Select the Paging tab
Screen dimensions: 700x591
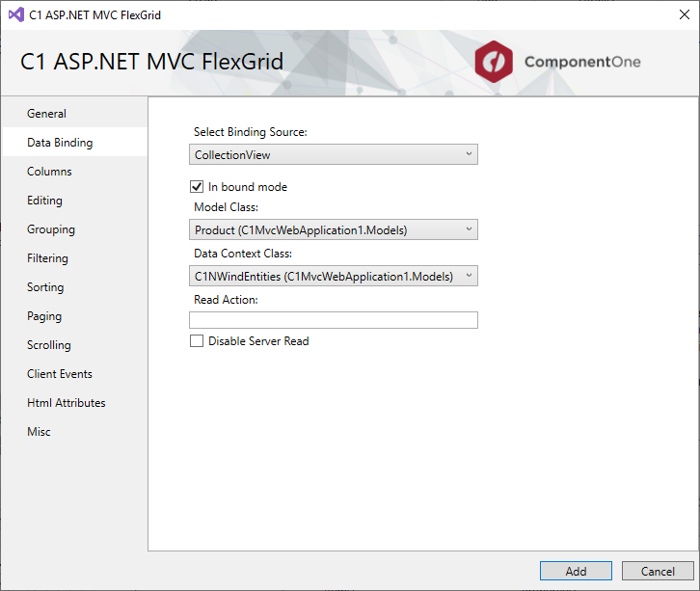point(44,316)
